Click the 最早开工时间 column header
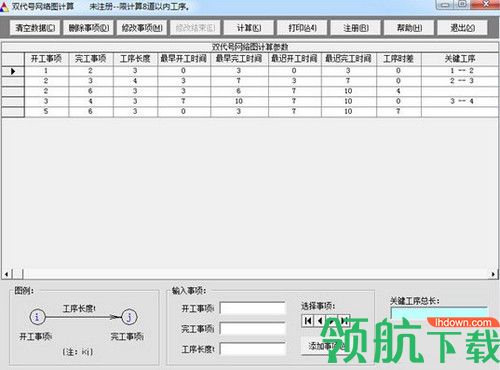500x370 pixels. click(184, 59)
